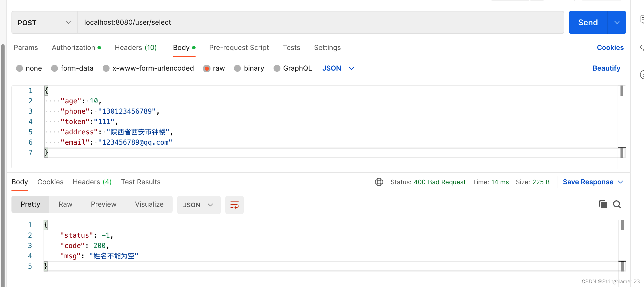Screen dimensions: 644x287
Task: Select the raw body type radio button
Action: (207, 68)
